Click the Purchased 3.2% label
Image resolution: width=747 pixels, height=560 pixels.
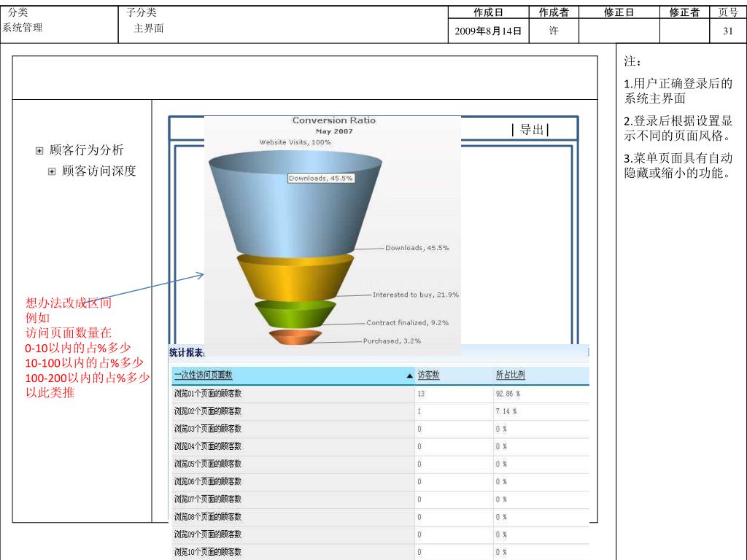tap(392, 341)
